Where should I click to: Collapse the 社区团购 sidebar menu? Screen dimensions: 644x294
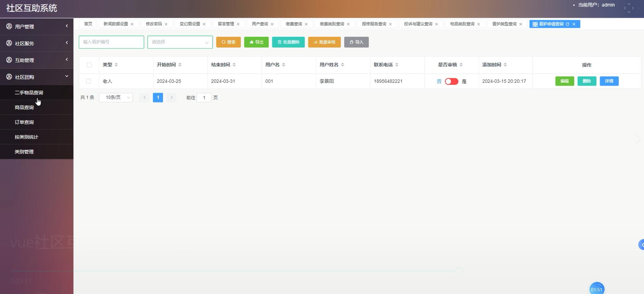[37, 77]
